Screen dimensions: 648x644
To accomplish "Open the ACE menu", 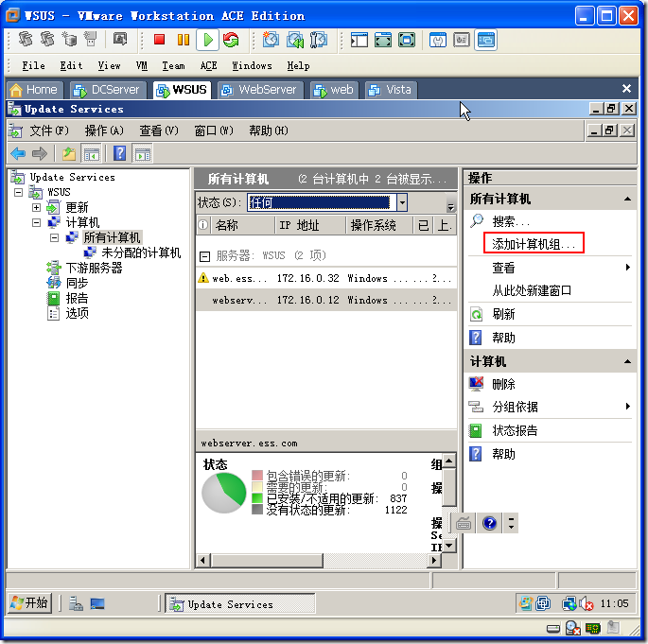I will 208,65.
